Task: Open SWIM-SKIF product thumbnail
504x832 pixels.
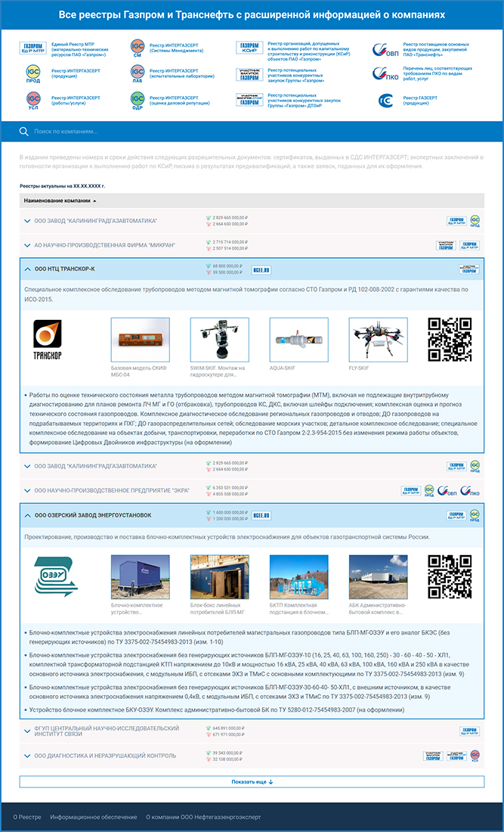Action: click(x=219, y=340)
